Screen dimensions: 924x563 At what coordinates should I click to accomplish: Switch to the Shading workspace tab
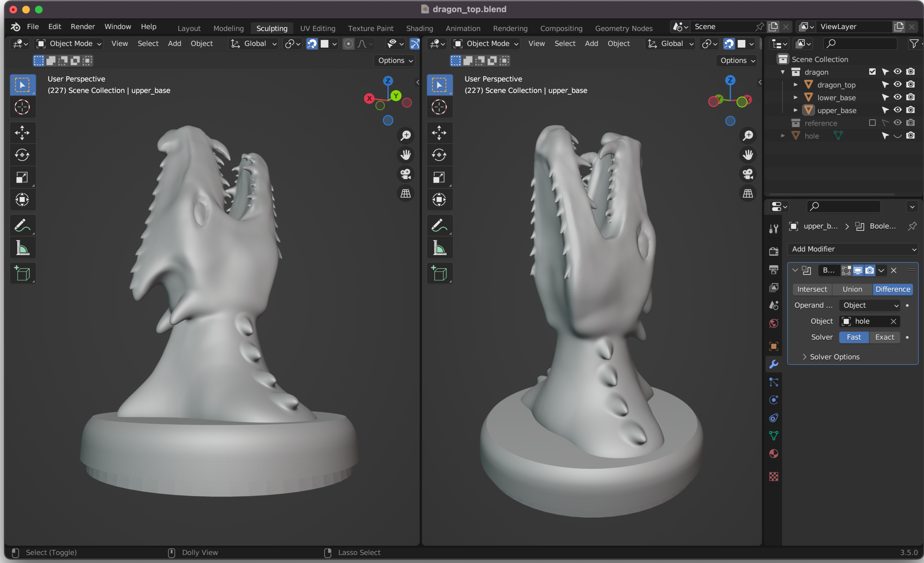click(419, 28)
